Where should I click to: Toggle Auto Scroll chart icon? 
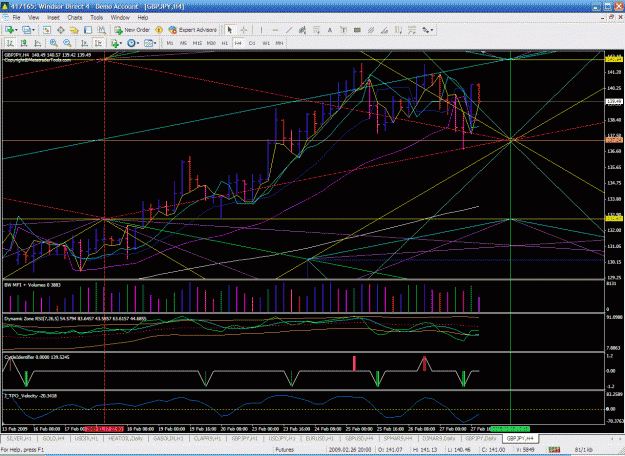point(84,43)
